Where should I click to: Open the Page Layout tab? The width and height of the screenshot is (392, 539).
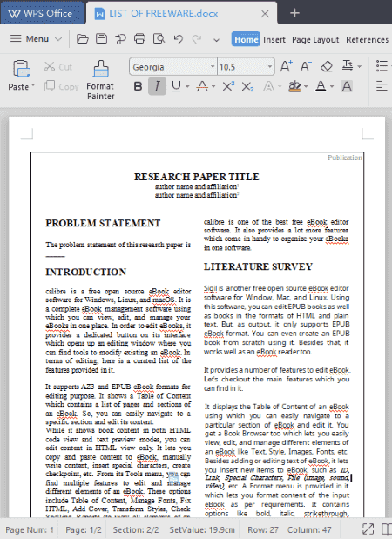(315, 40)
